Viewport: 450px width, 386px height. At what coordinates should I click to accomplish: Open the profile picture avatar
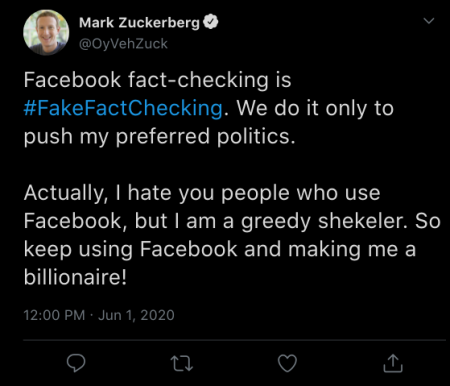pyautogui.click(x=46, y=32)
